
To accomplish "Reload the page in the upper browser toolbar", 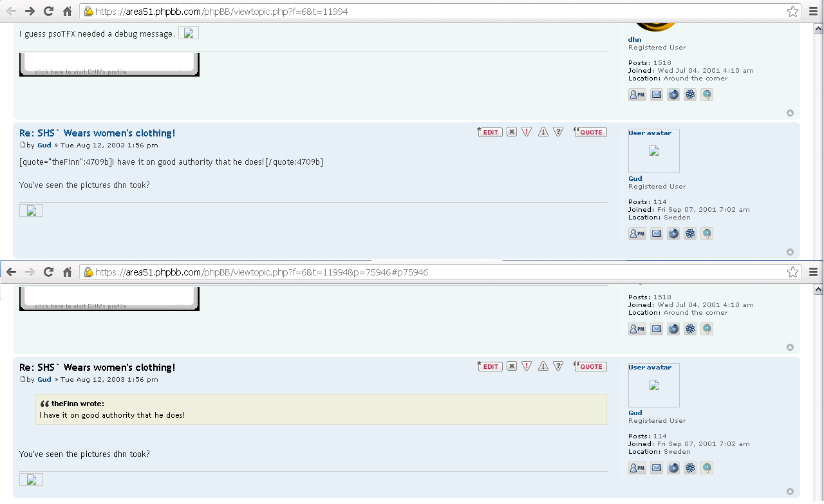I will click(48, 12).
